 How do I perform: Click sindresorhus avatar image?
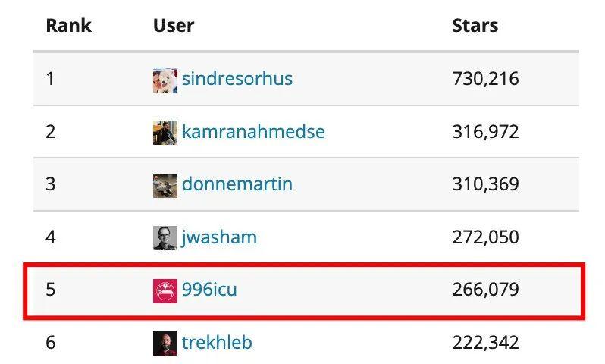pyautogui.click(x=165, y=80)
